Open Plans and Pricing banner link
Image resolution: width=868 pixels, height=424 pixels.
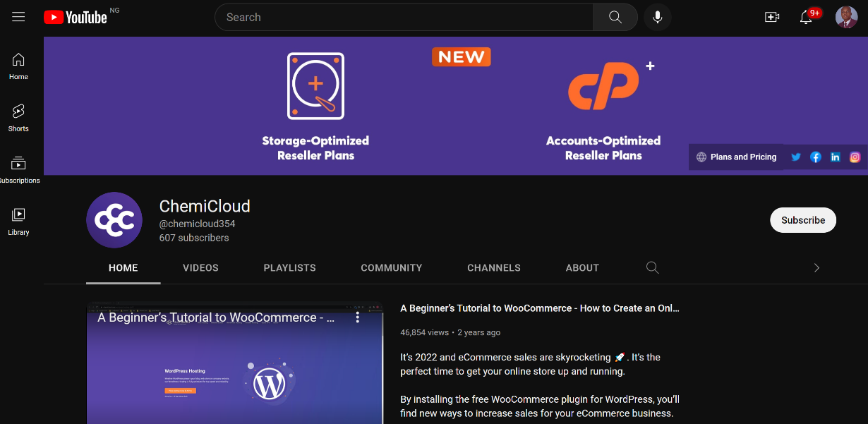point(736,157)
